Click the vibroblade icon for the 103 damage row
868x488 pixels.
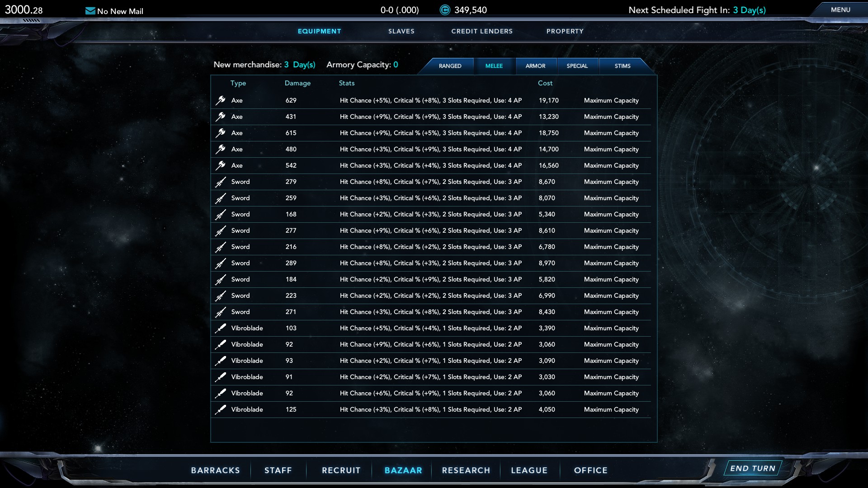click(x=220, y=328)
